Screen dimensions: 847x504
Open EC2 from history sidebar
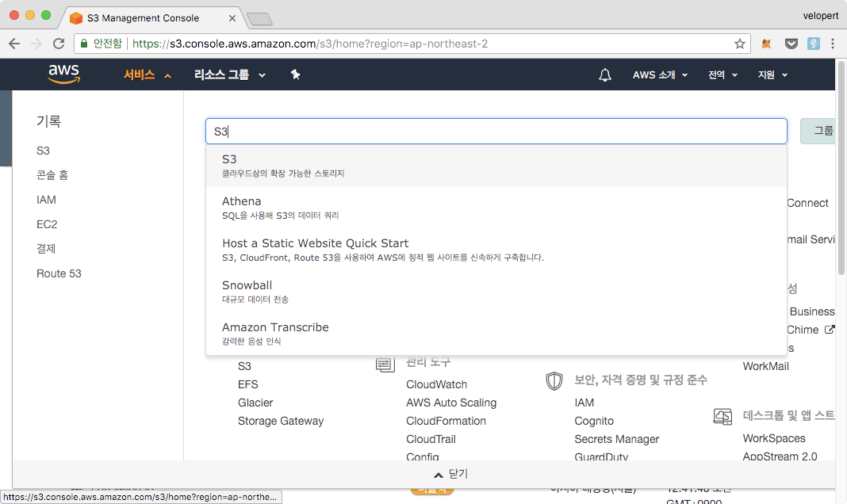pos(47,224)
